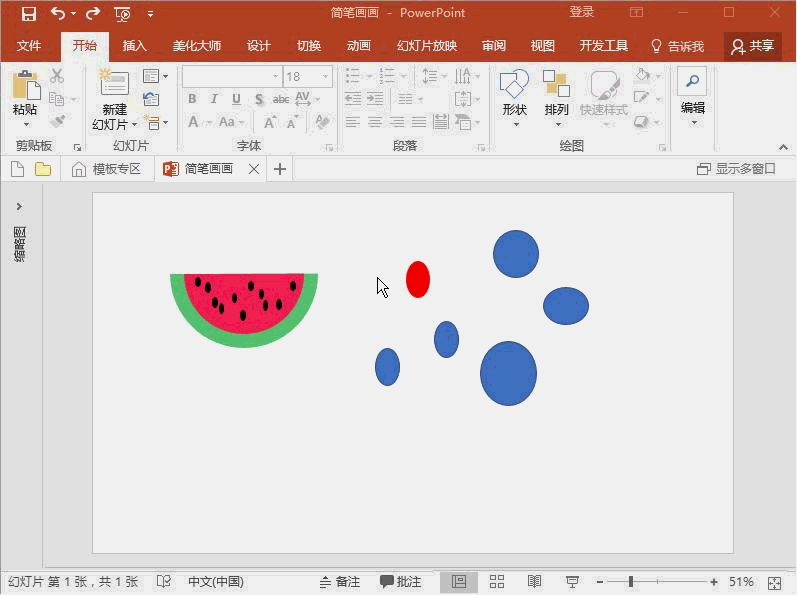Image resolution: width=797 pixels, height=595 pixels.
Task: Open the 开发工具 developer tab
Action: tap(604, 46)
